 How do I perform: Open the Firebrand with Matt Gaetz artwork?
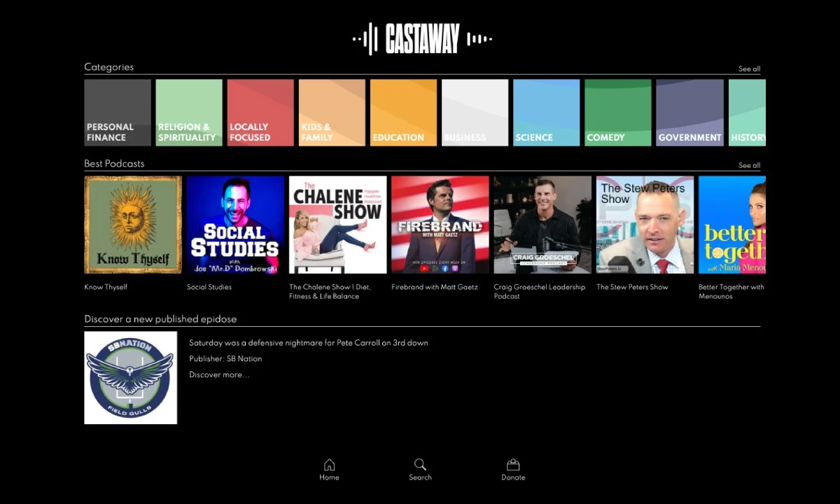pyautogui.click(x=440, y=225)
